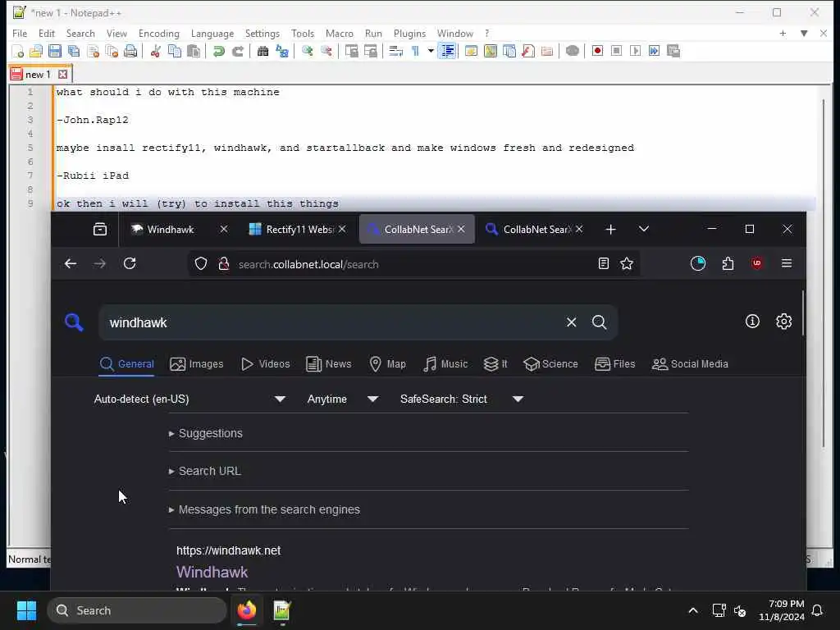
Task: Click the windhawk search input box
Action: click(332, 322)
